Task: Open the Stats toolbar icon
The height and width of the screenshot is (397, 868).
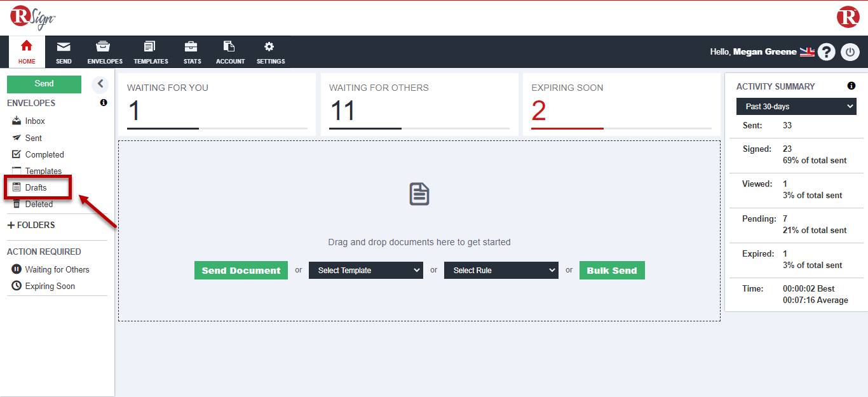Action: click(191, 46)
